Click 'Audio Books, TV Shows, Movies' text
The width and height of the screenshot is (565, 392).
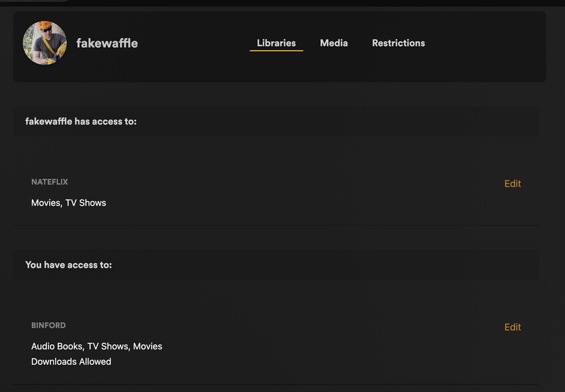[97, 346]
